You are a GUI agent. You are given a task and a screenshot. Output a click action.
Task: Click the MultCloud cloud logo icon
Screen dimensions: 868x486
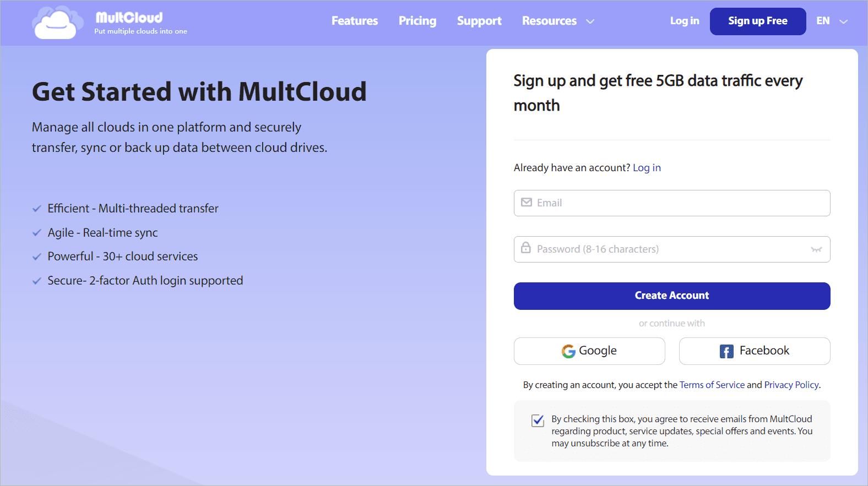[x=57, y=23]
